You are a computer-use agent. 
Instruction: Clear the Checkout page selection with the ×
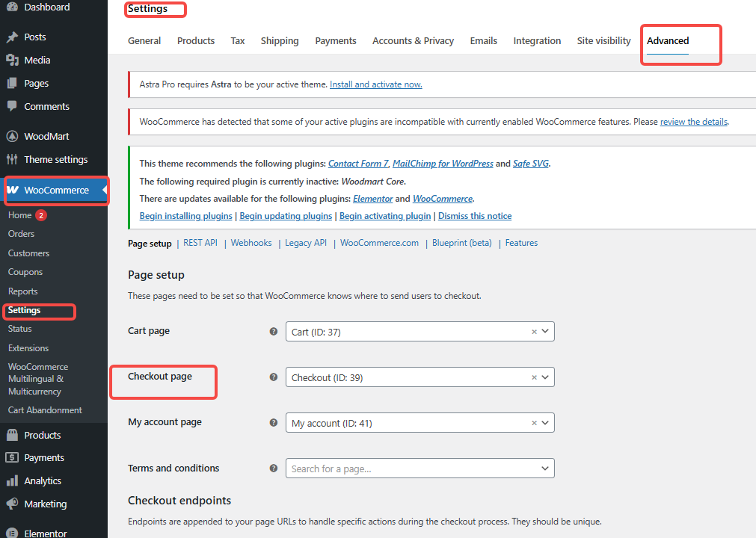[534, 377]
